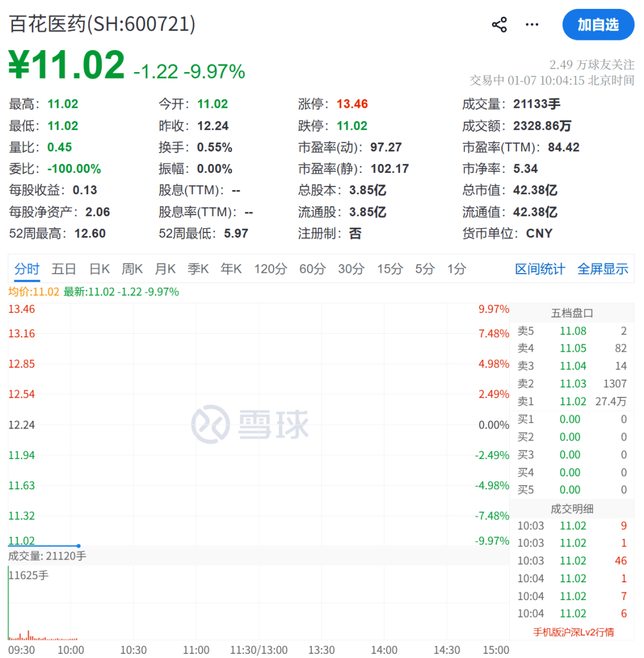Switch to the 周K tab
This screenshot has width=644, height=658.
pos(132,269)
